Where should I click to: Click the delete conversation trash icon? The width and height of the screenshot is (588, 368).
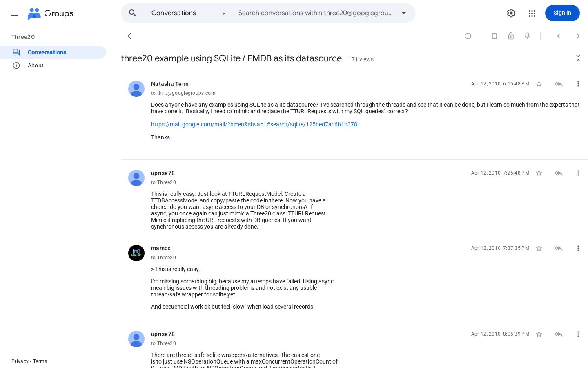click(x=494, y=36)
